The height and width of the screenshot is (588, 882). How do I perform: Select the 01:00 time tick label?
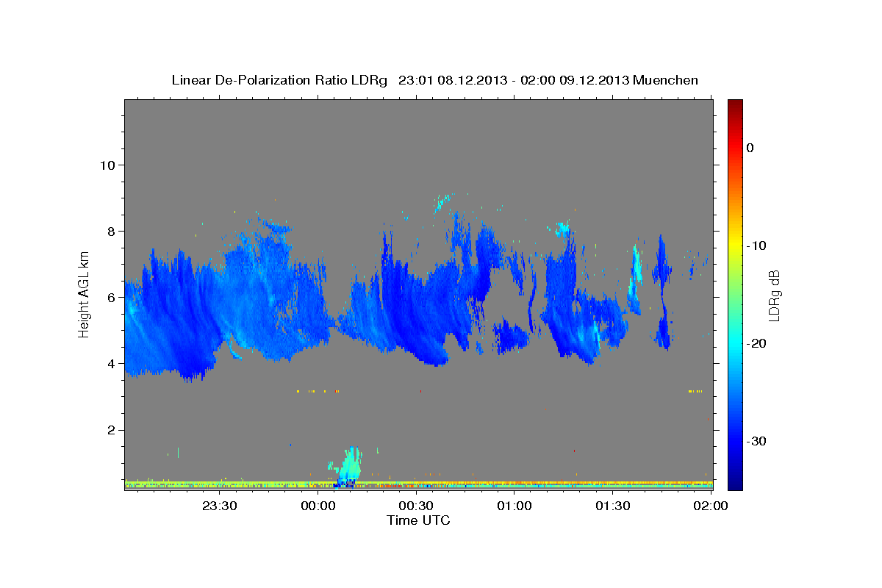514,506
